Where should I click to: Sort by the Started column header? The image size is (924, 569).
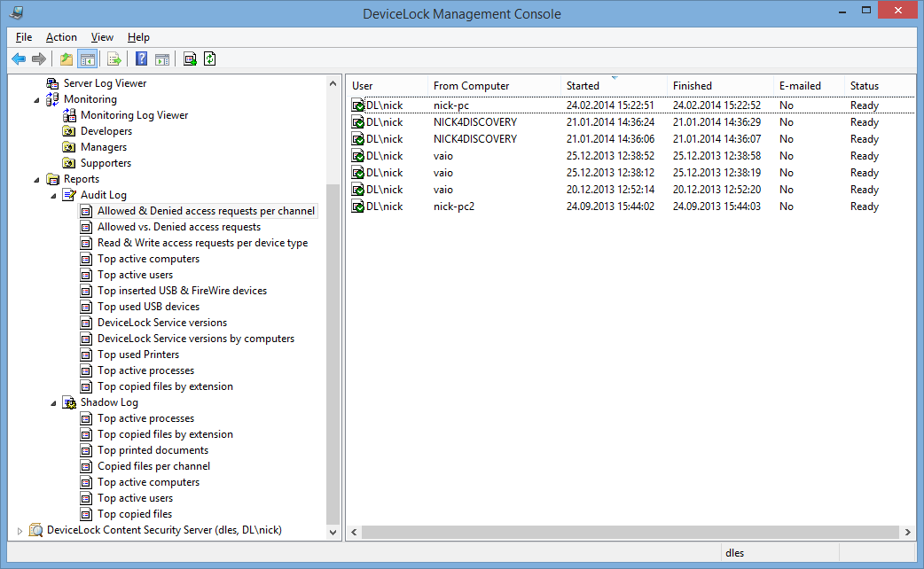point(614,86)
